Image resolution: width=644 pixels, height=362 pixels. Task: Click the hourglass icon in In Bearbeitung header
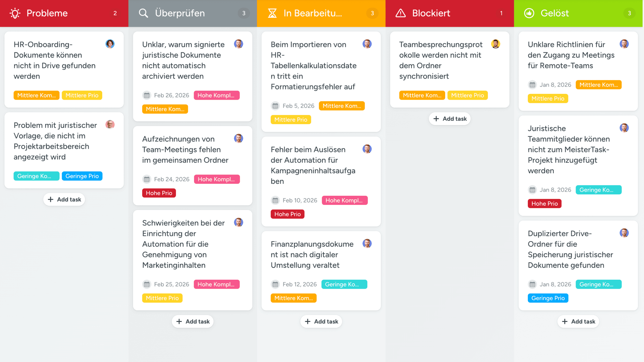[x=272, y=13]
